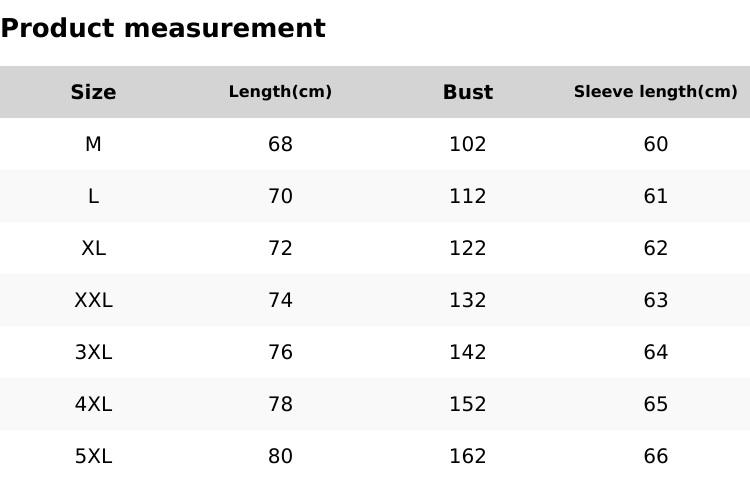The height and width of the screenshot is (482, 750).
Task: Click the length value 68
Action: [x=280, y=144]
